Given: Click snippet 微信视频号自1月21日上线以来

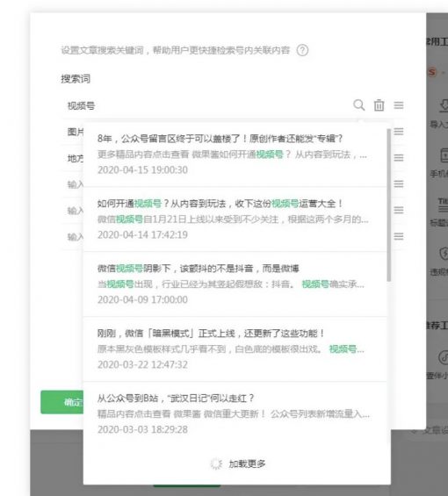Looking at the screenshot, I should [x=233, y=219].
